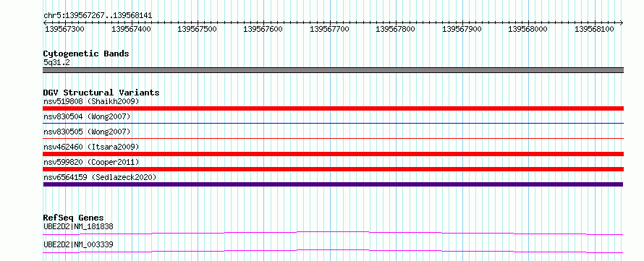Click ruler tick label 139567800
Screen dimensions: 644x261
point(396,30)
